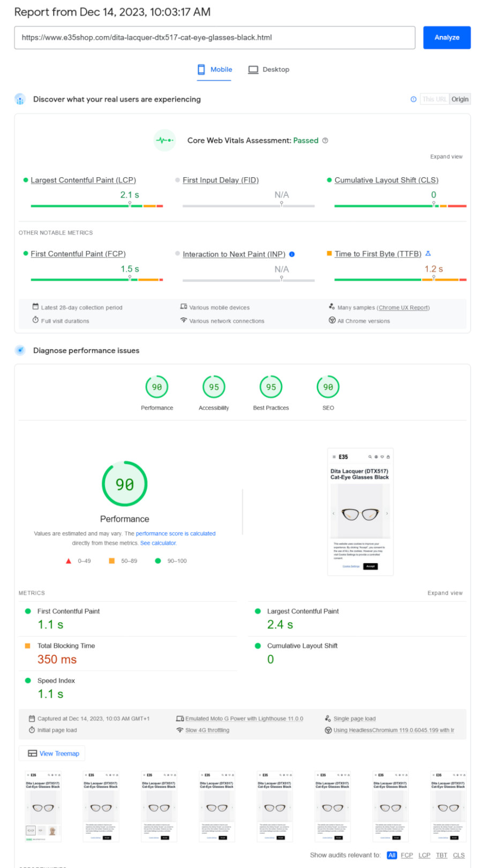
Task: Click Slow 4G throttling text
Action: click(207, 730)
